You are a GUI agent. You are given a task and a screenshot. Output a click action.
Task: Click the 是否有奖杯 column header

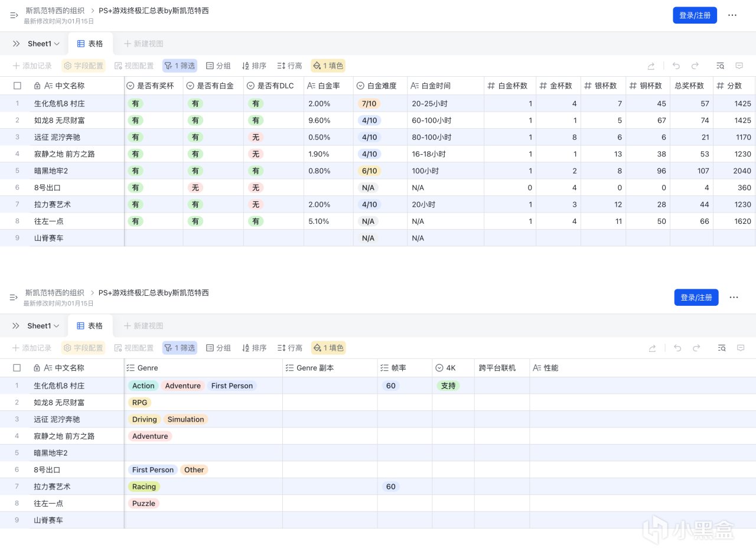pyautogui.click(x=154, y=86)
